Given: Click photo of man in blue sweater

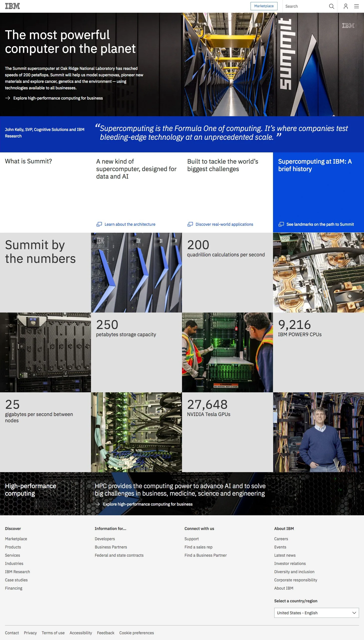Looking at the screenshot, I should point(319,432).
